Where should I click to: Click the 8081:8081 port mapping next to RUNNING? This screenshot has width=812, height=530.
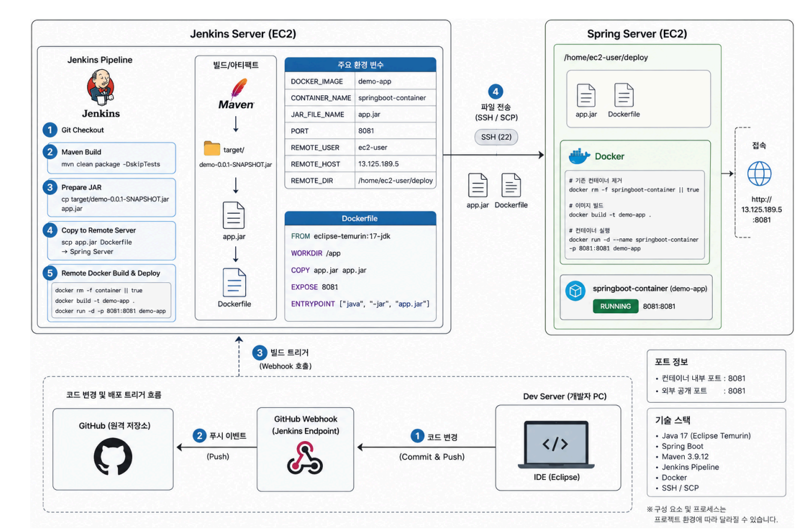pos(659,306)
